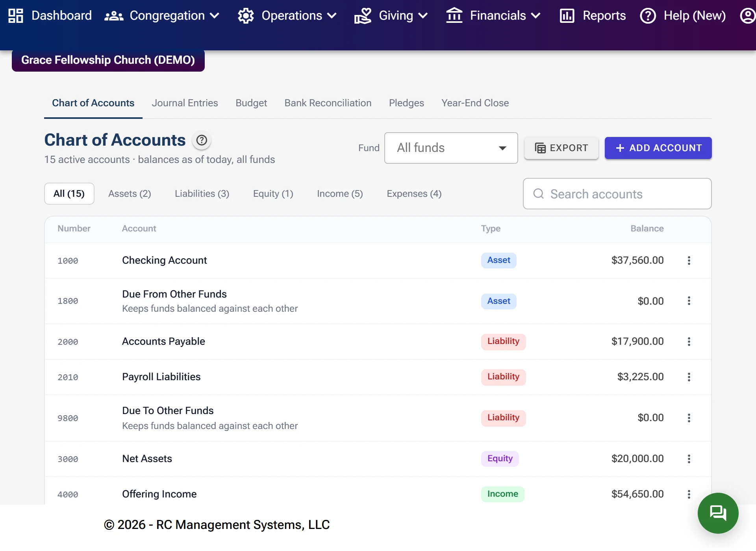Viewport: 756px width, 551px height.
Task: Click the Help question mark icon
Action: point(648,16)
